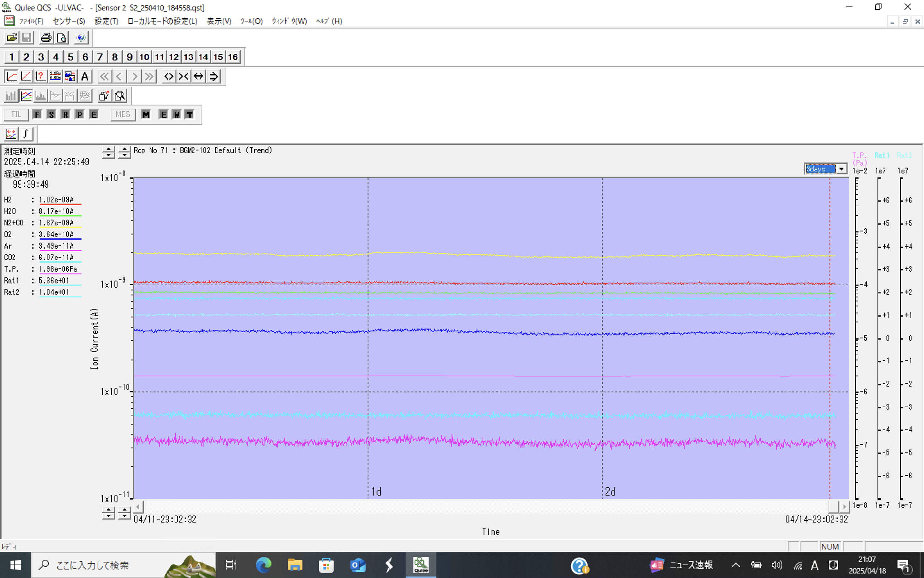Open Outlook from taskbar
Image resolution: width=924 pixels, height=578 pixels.
click(x=358, y=565)
